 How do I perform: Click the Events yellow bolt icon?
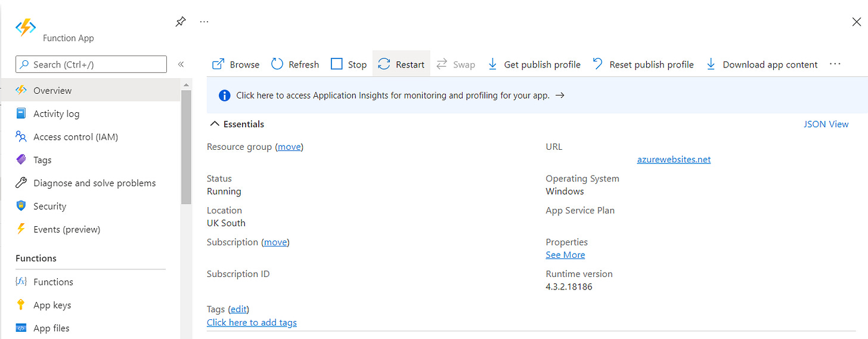(x=21, y=229)
